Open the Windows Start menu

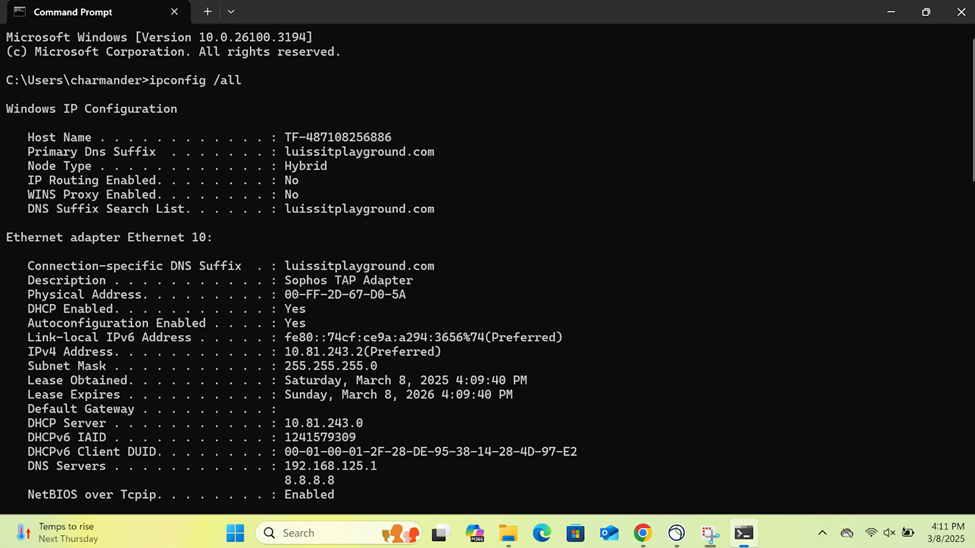tap(235, 533)
